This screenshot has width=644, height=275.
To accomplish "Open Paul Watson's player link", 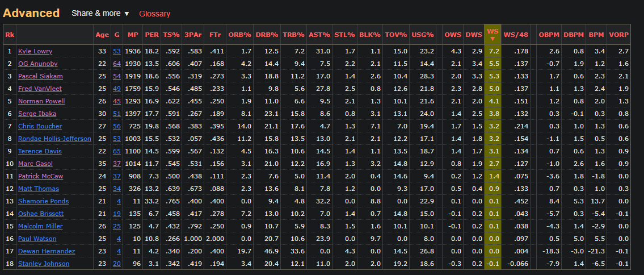I will point(37,239).
